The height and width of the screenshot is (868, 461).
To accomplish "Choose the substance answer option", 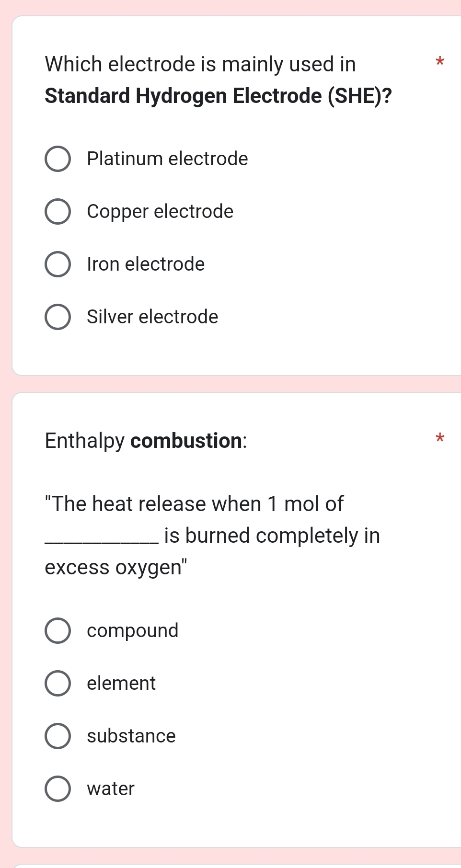I will coord(58,736).
